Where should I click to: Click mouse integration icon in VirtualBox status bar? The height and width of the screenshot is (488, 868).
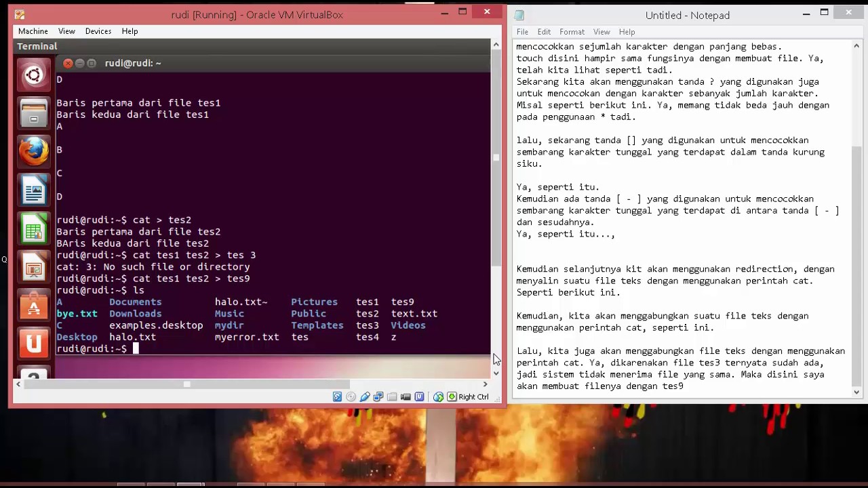pyautogui.click(x=438, y=397)
